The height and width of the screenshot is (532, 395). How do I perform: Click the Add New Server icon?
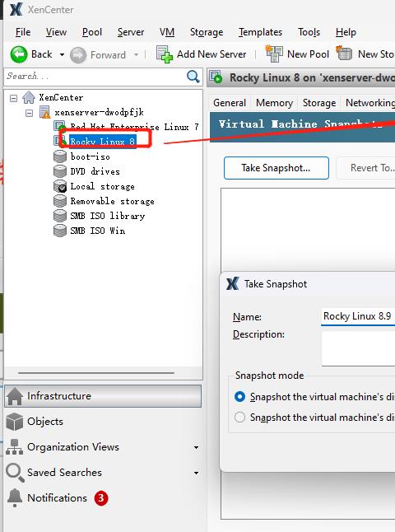pyautogui.click(x=165, y=54)
